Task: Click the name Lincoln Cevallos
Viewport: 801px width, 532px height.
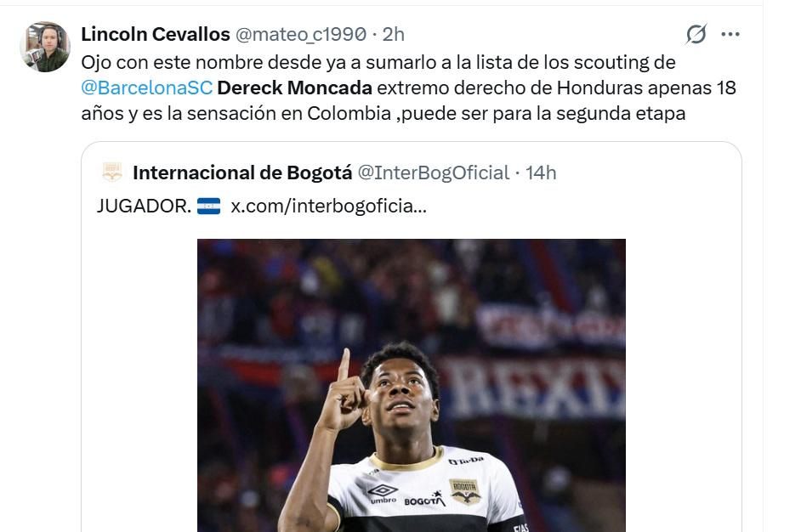Action: point(154,35)
